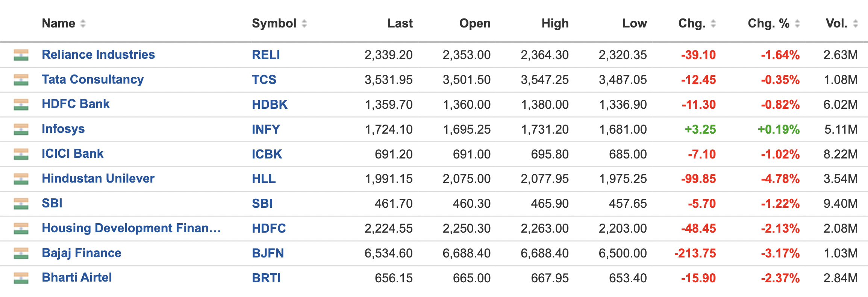Sort table using Symbol sort arrows

tap(304, 24)
